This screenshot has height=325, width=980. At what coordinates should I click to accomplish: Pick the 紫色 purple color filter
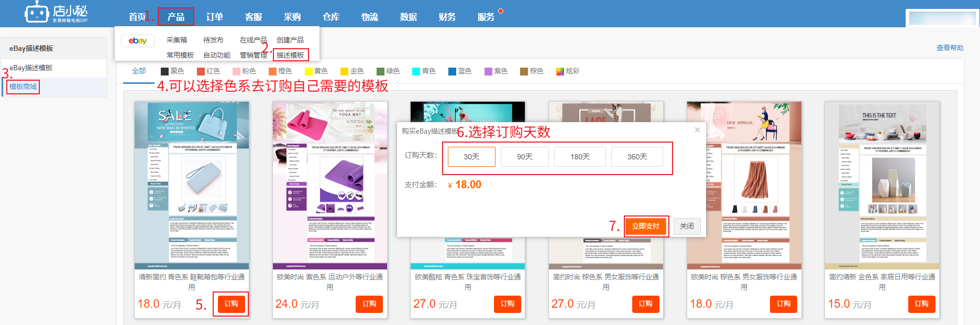pos(488,71)
